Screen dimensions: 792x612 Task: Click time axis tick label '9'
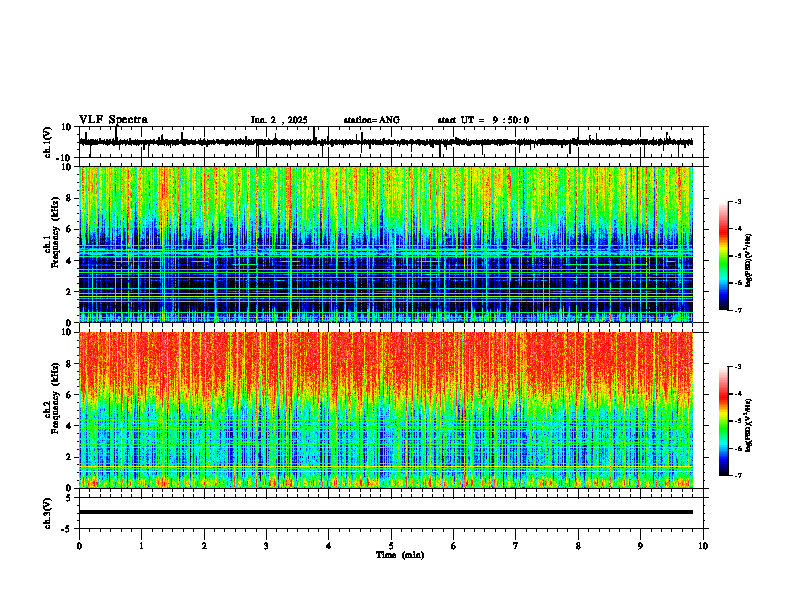640,546
